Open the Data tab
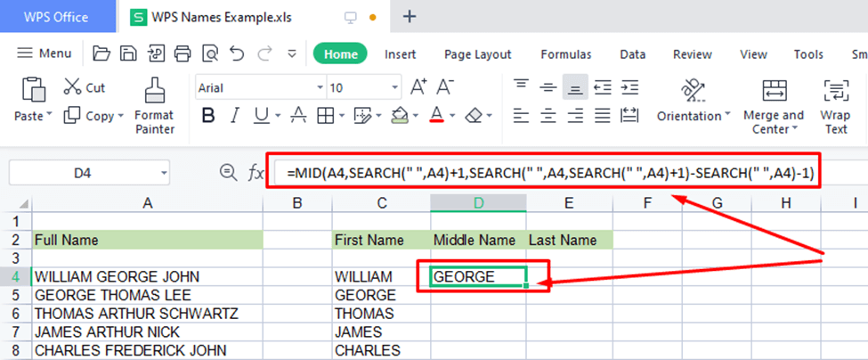Viewport: 868px width, 360px height. point(632,54)
